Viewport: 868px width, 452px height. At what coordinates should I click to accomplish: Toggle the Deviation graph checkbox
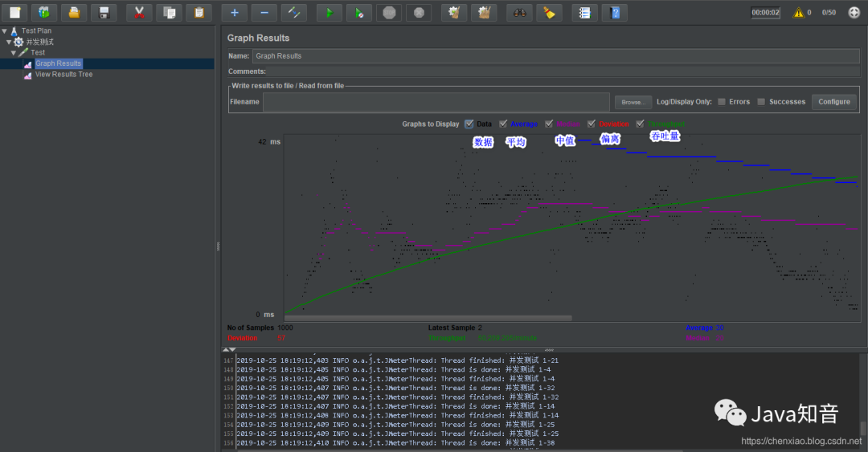click(592, 124)
